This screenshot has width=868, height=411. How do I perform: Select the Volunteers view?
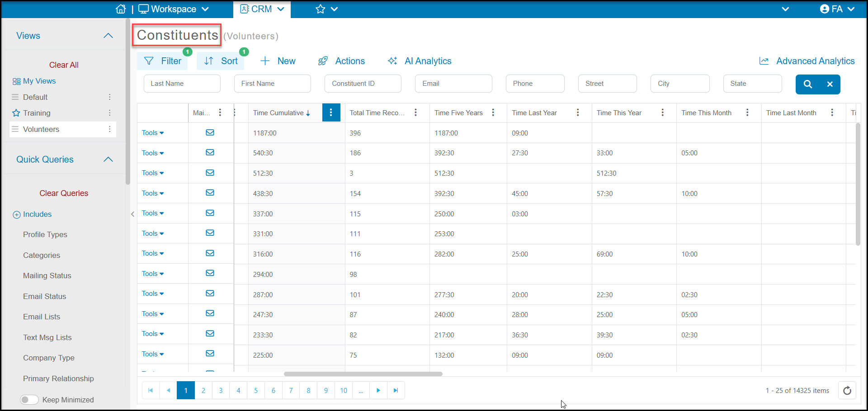coord(63,129)
